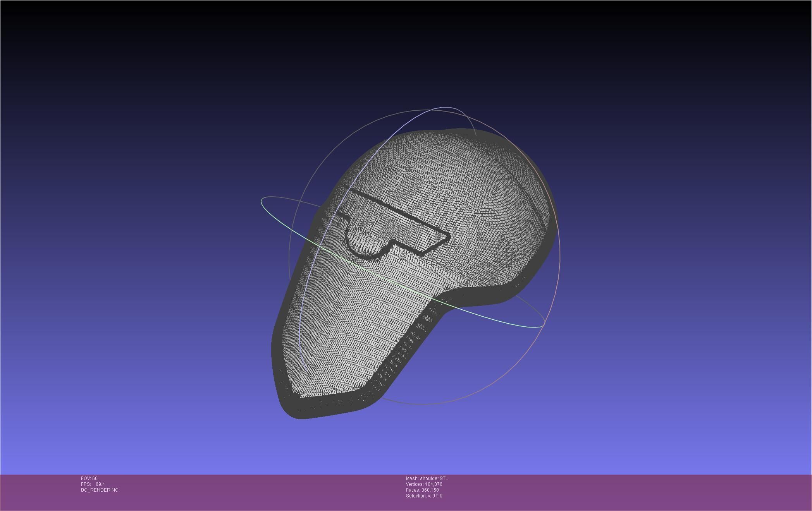Click the 'BO_RENDERING' label
The image size is (812, 511).
[100, 490]
